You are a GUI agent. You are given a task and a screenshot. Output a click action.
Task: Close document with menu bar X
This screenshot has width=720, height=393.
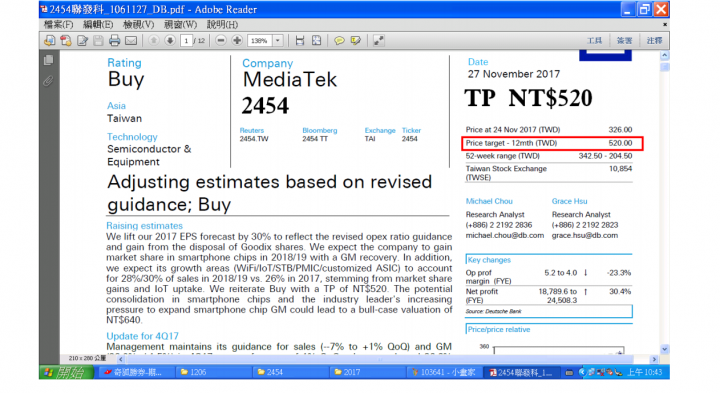(x=665, y=24)
